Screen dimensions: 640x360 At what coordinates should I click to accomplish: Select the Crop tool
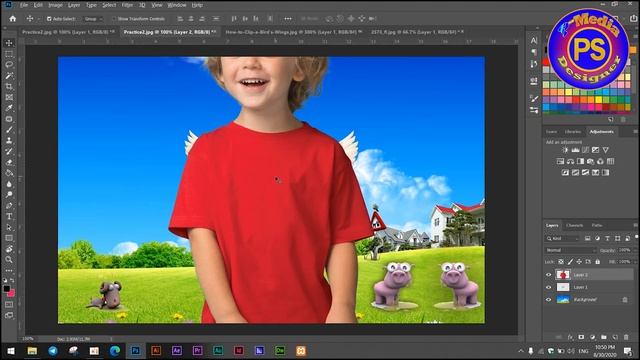[9, 87]
